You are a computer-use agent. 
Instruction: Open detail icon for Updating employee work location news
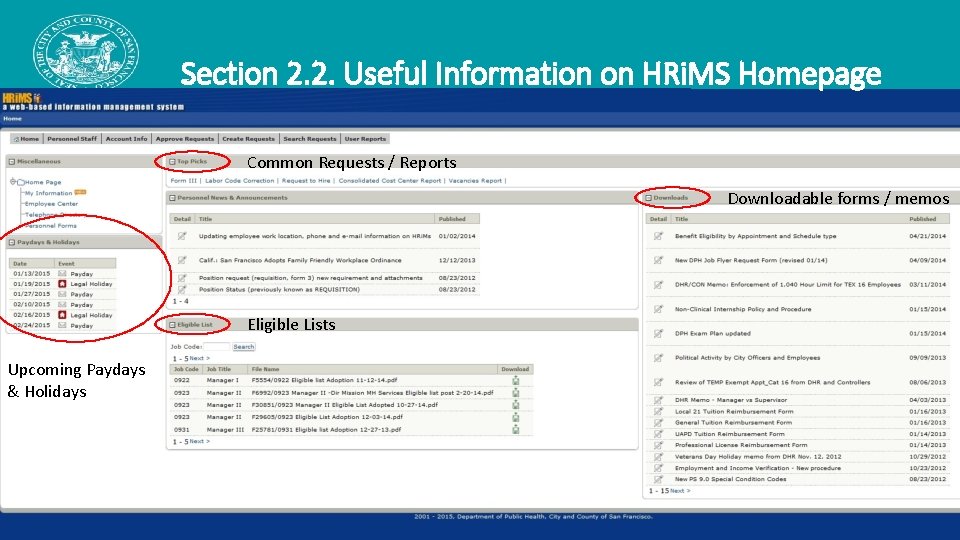182,236
